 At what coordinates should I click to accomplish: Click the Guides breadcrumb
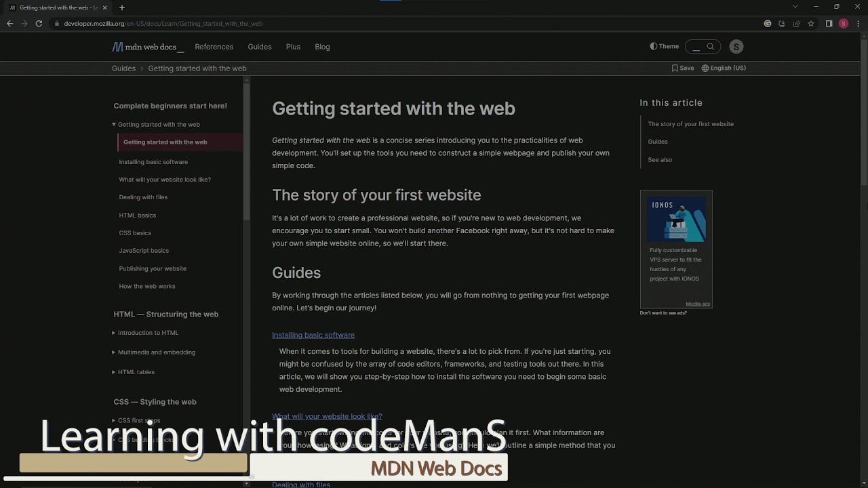tap(123, 68)
